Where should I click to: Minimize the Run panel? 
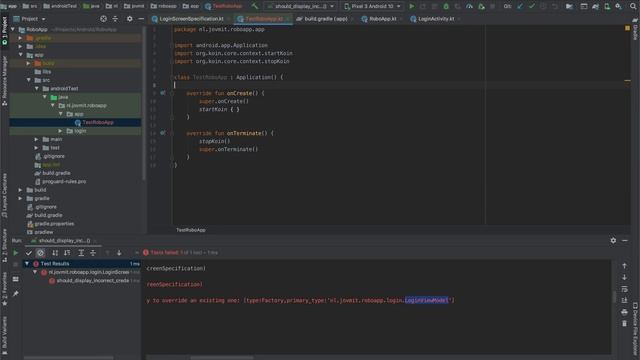click(x=624, y=241)
